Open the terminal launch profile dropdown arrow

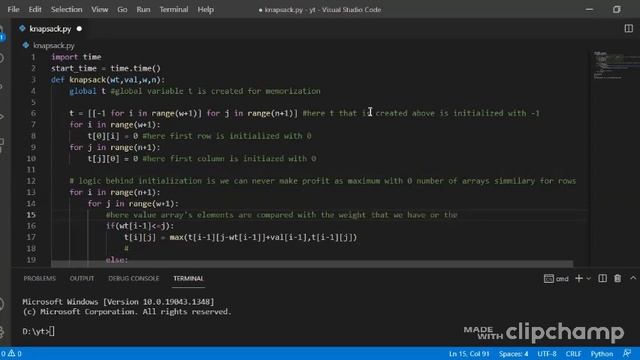[x=589, y=279]
